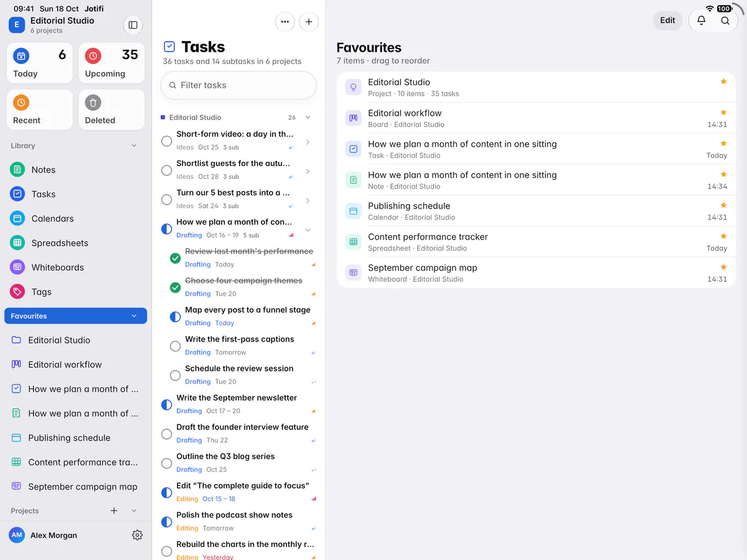Toggle the sidebar panel icon
The image size is (747, 560).
pos(133,25)
